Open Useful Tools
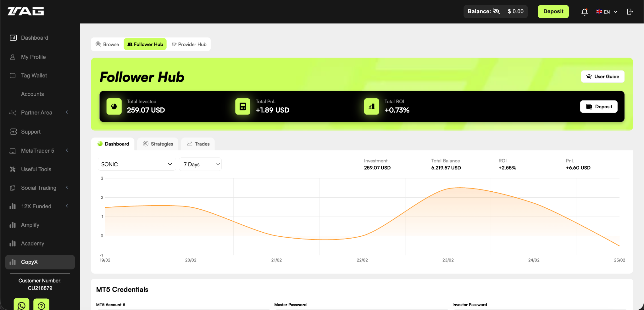The width and height of the screenshot is (644, 310). [36, 169]
